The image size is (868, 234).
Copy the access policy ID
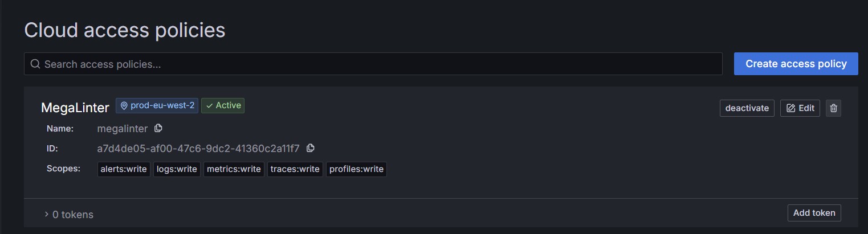(x=311, y=148)
